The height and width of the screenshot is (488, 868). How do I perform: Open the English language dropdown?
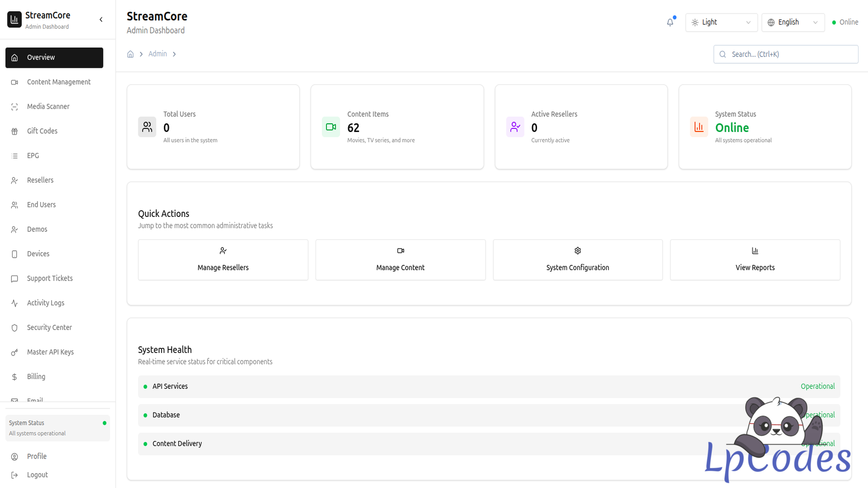pos(793,22)
